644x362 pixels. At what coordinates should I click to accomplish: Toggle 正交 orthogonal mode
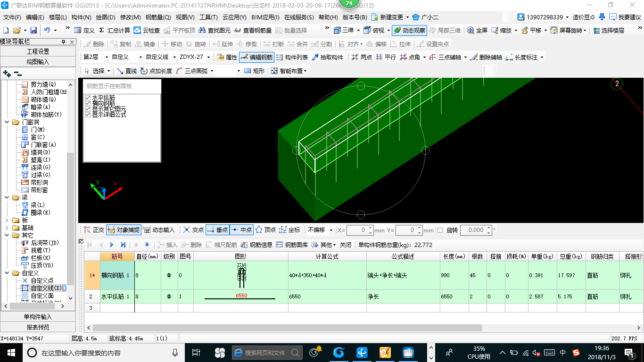(94, 230)
